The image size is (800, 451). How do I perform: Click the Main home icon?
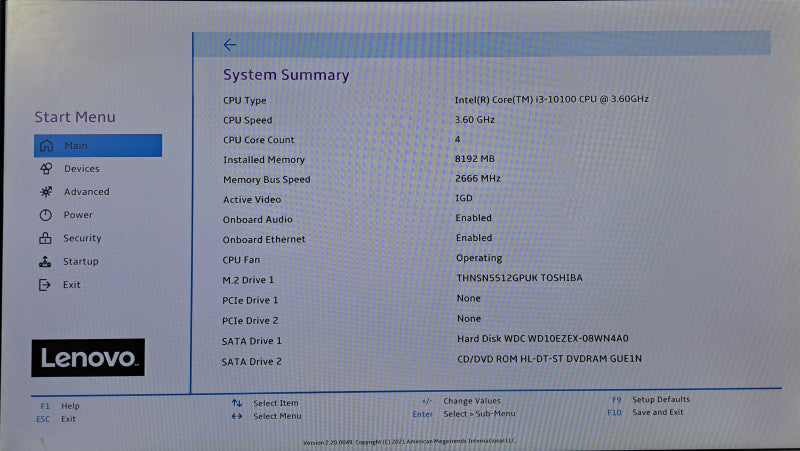(x=46, y=145)
